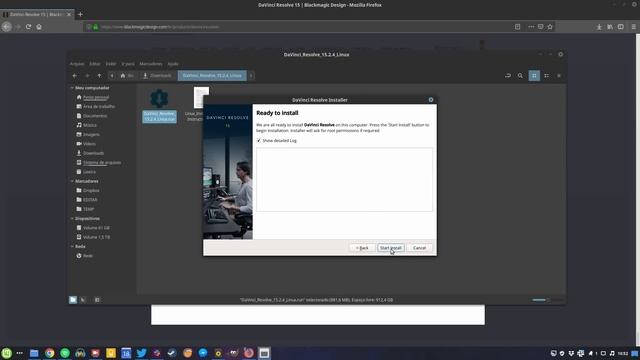Click Start Install in the installer

click(391, 248)
